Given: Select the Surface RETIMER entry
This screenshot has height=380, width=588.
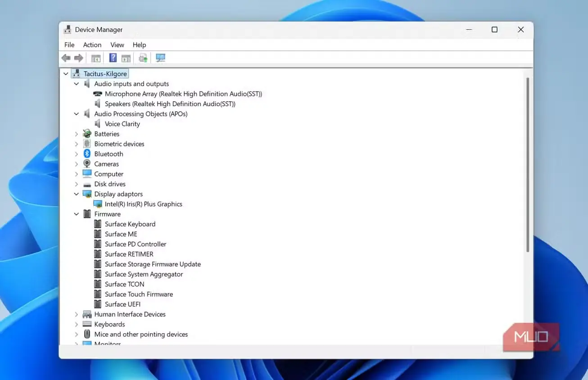Looking at the screenshot, I should tap(129, 254).
